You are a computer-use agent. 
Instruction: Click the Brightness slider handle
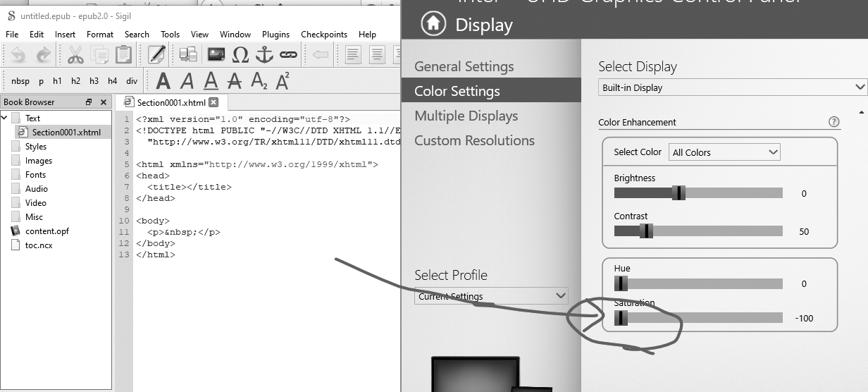[x=678, y=193]
